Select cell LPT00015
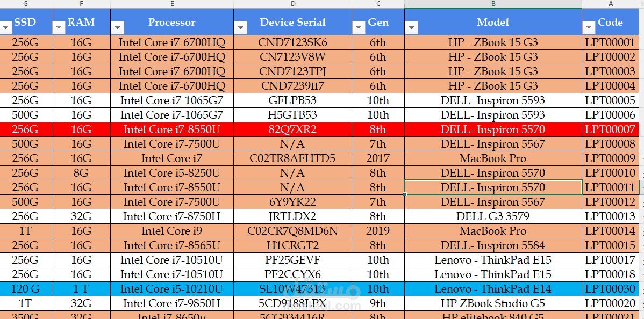 [x=611, y=245]
